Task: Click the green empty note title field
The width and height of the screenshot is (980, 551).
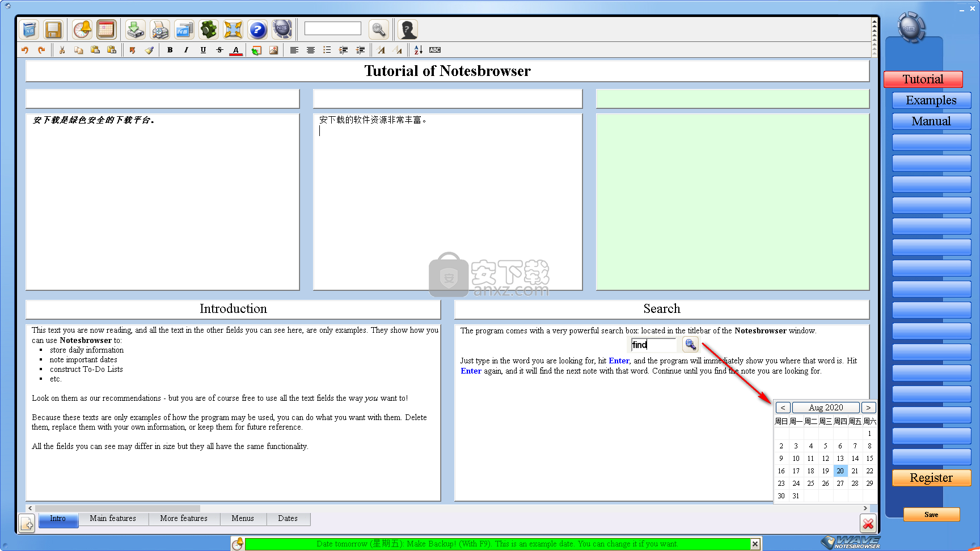Action: click(x=732, y=99)
